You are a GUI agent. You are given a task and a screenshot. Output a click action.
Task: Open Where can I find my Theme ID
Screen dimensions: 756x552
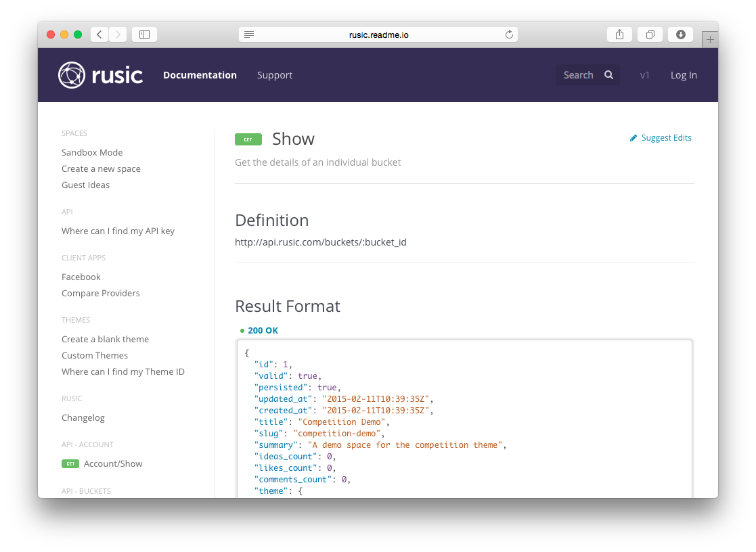tap(123, 371)
